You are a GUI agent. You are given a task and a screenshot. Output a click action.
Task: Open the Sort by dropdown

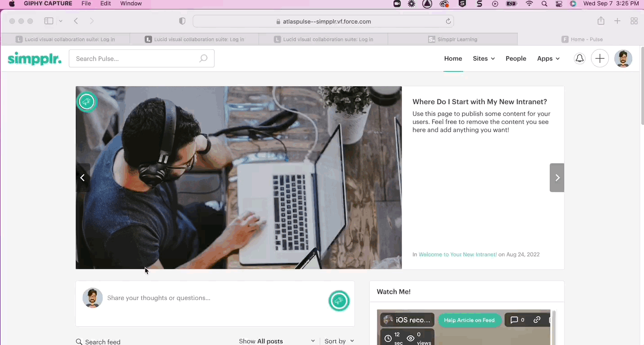[339, 341]
